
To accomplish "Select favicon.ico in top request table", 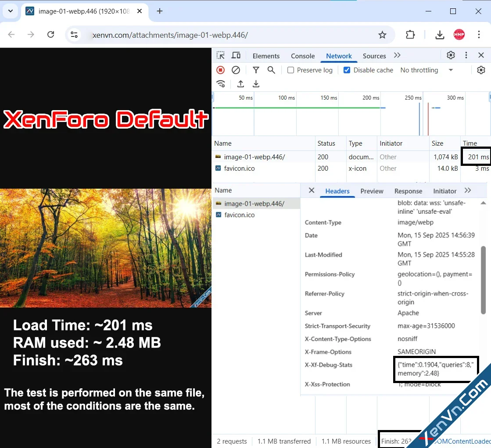I will 239,168.
